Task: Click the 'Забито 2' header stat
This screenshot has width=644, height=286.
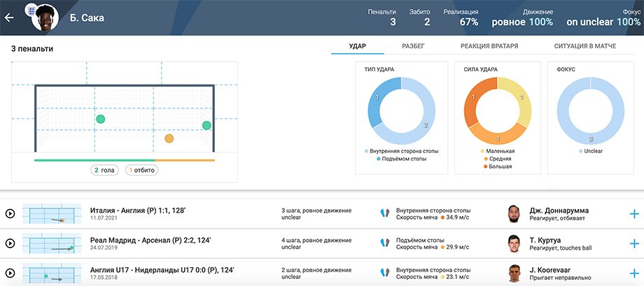Action: (x=420, y=17)
